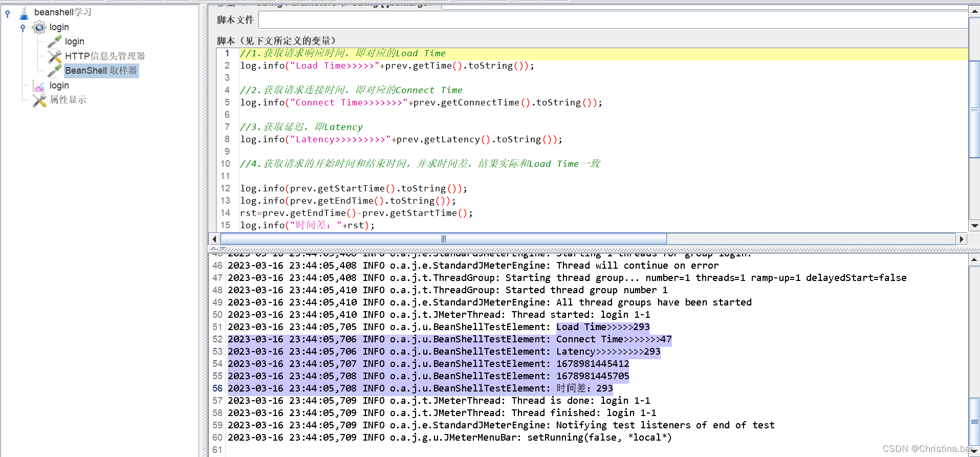Click the HTTP信息头管理器 wrench icon

(x=55, y=56)
